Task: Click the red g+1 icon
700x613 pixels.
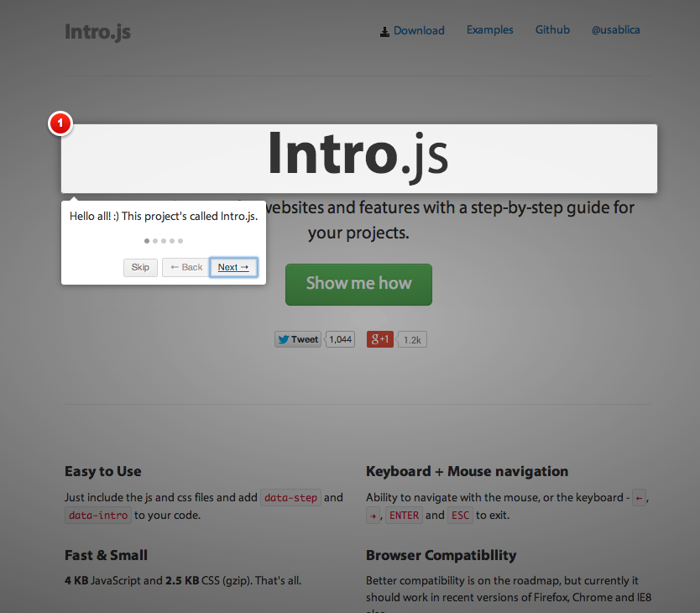Action: coord(379,339)
